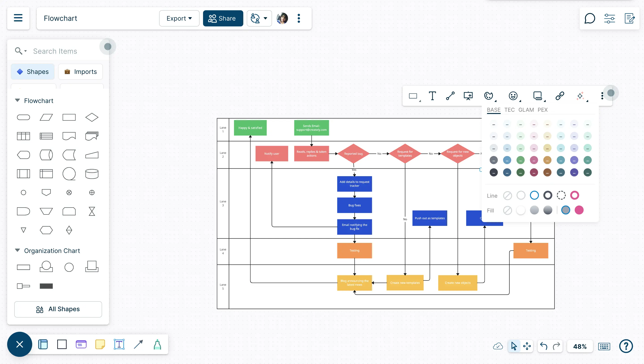Pick the cylinder database shape
Viewport: 644px width, 364px height.
coord(92,174)
